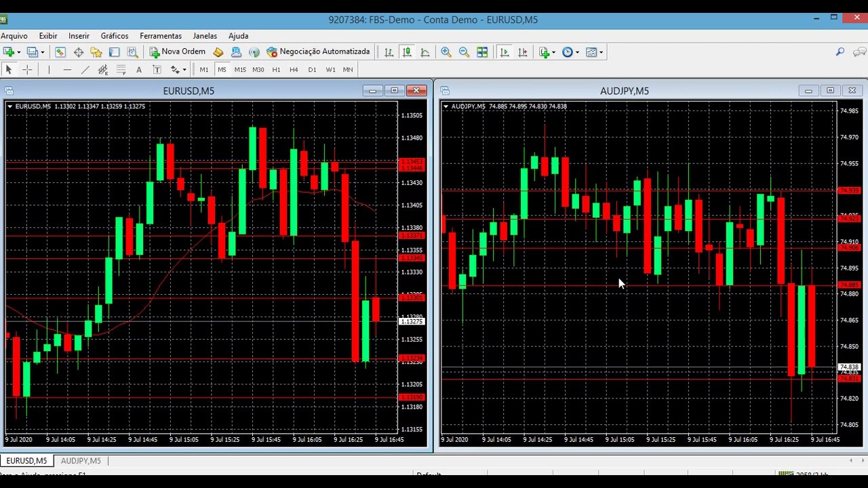Viewport: 868px width, 488px height.
Task: Switch to candlestick chart type
Action: 407,52
